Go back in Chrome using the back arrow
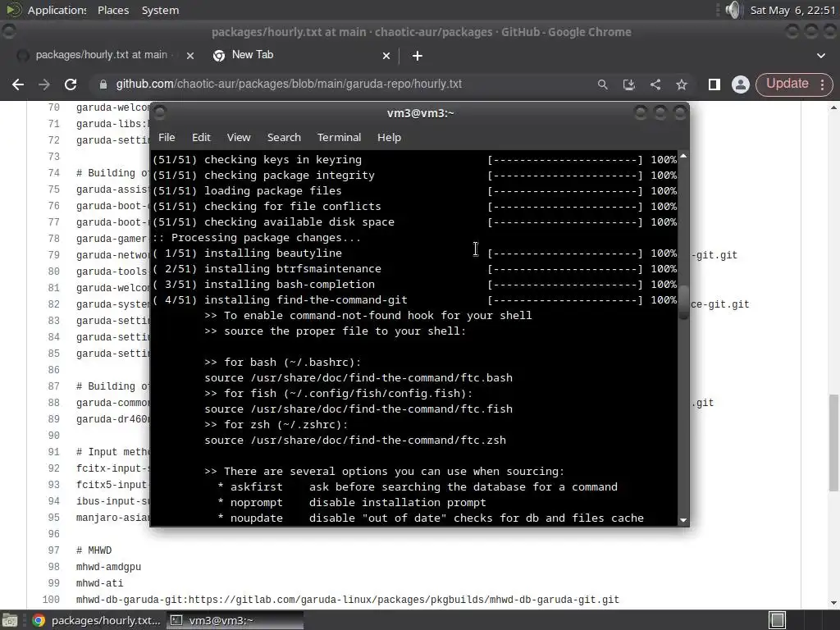The height and width of the screenshot is (630, 840). tap(18, 84)
